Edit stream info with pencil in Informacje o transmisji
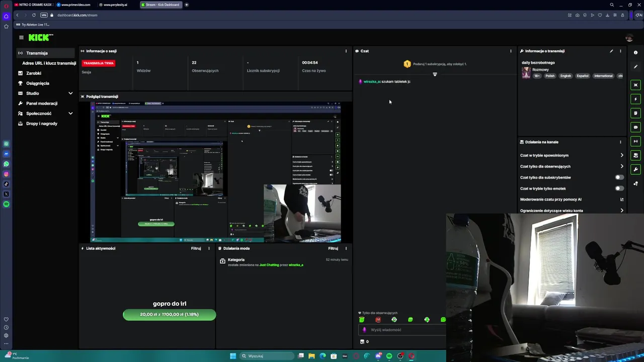This screenshot has width=644, height=362. [x=611, y=51]
